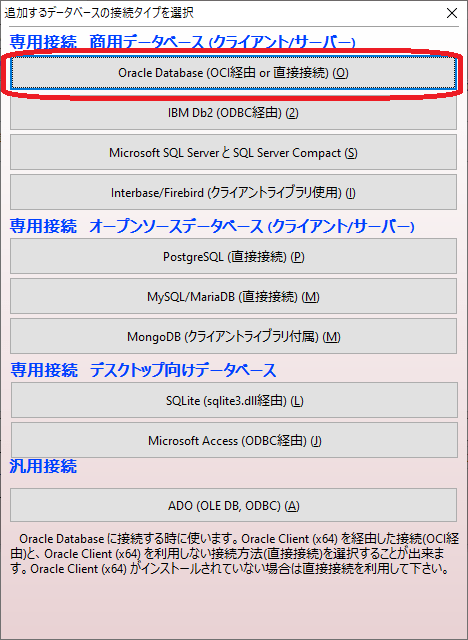The height and width of the screenshot is (640, 468).
Task: Click the 追加するデータベースの接続タイプを選択 title text
Action: [x=99, y=13]
